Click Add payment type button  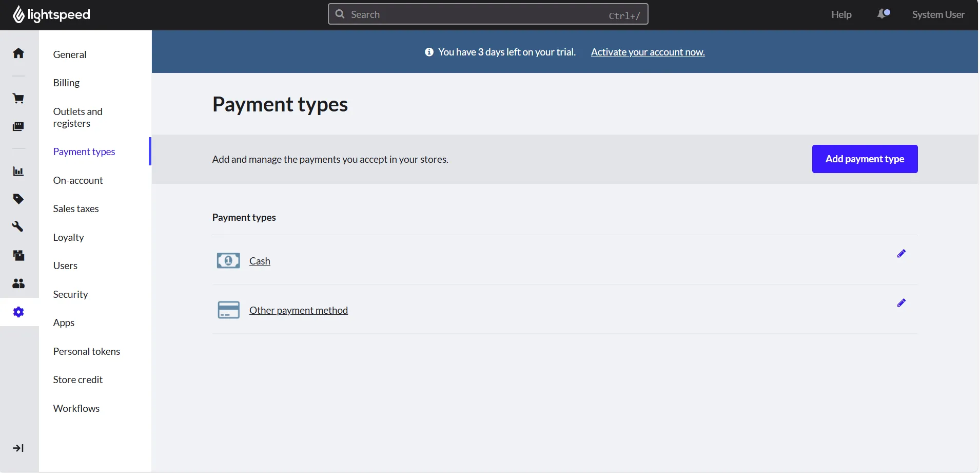865,159
